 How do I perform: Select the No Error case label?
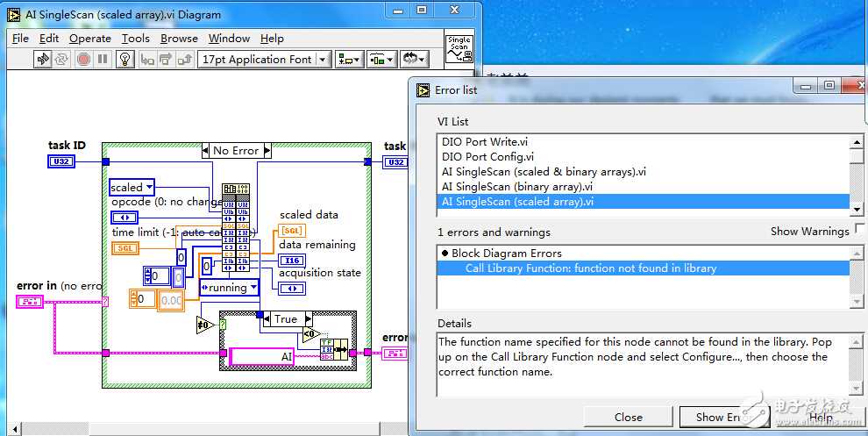pyautogui.click(x=236, y=150)
